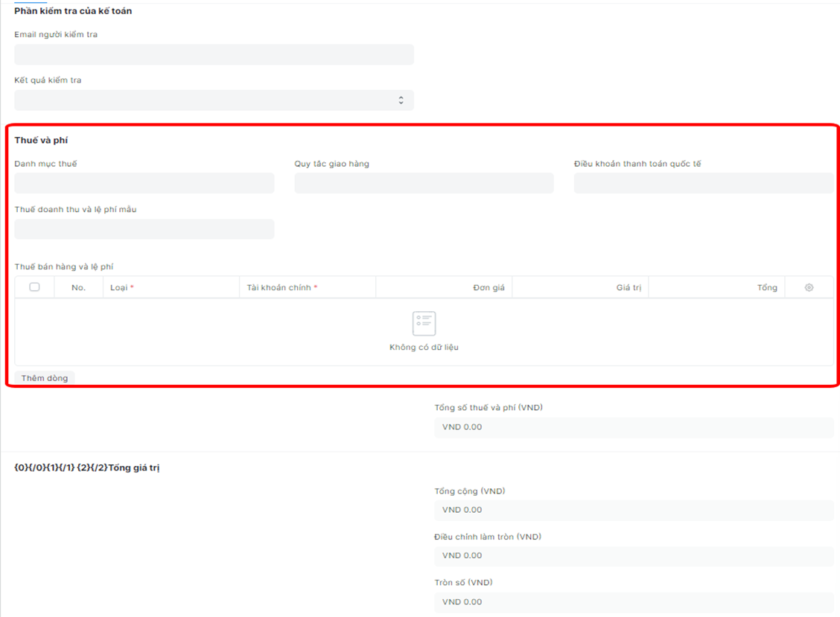Click the Thêm dòng button

(x=45, y=378)
